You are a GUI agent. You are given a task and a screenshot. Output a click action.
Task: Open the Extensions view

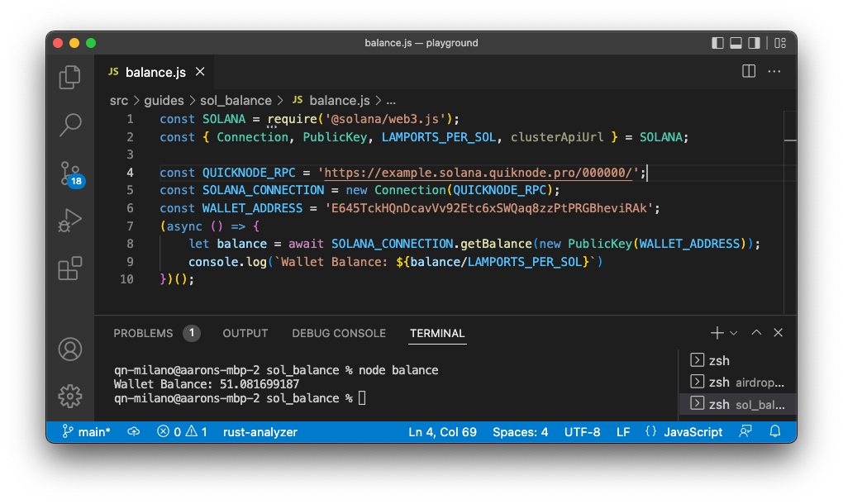70,269
